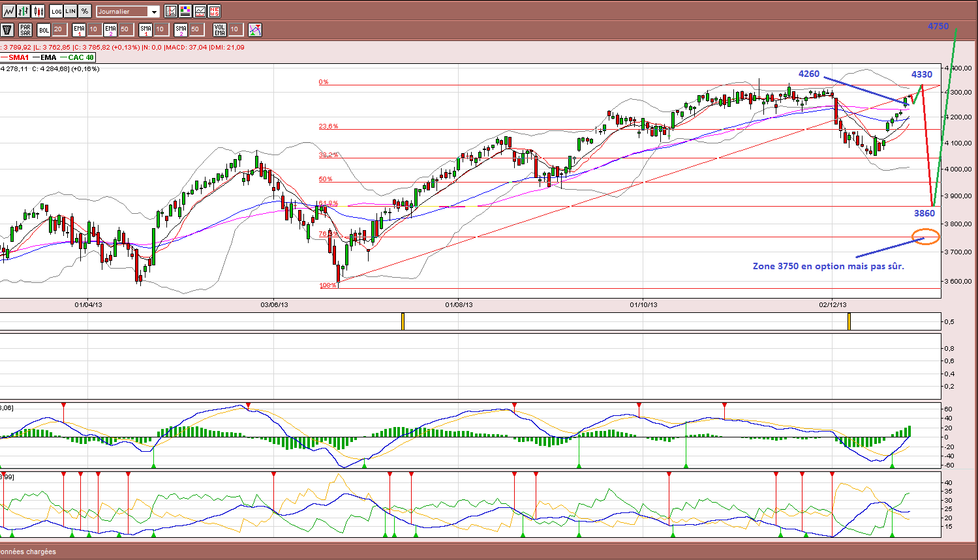This screenshot has height=560, width=978.
Task: Click the indicators chart icon
Action: click(171, 11)
